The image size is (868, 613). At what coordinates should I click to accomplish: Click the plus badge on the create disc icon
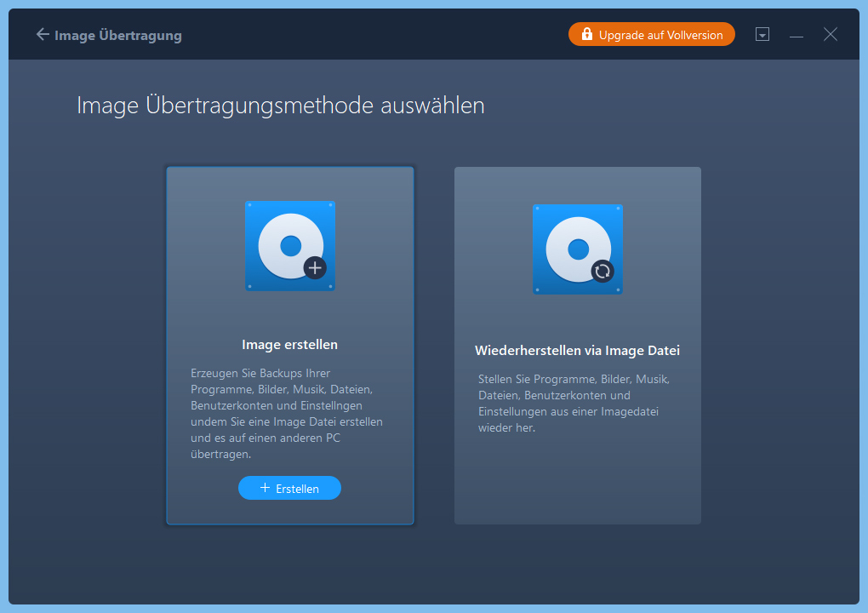tap(315, 267)
